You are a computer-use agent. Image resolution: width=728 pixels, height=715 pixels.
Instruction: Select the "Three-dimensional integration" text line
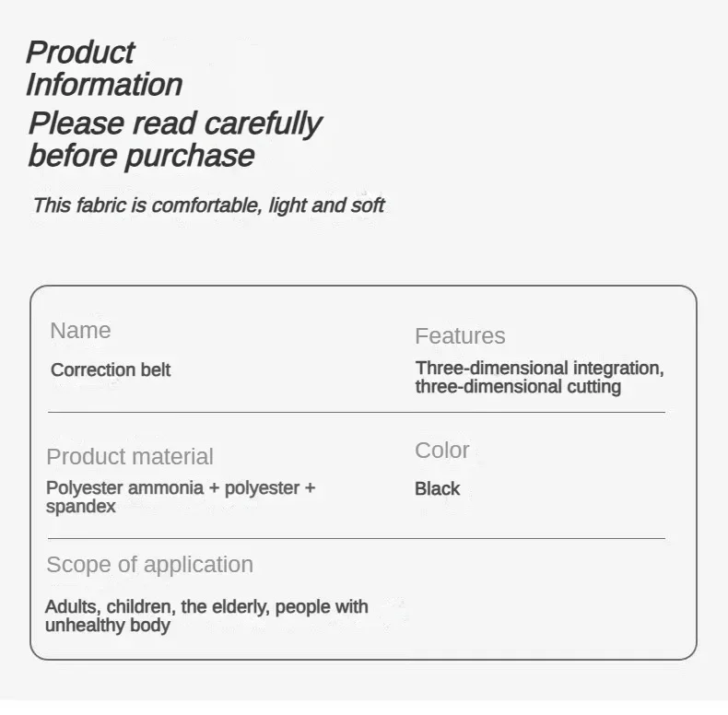(539, 368)
